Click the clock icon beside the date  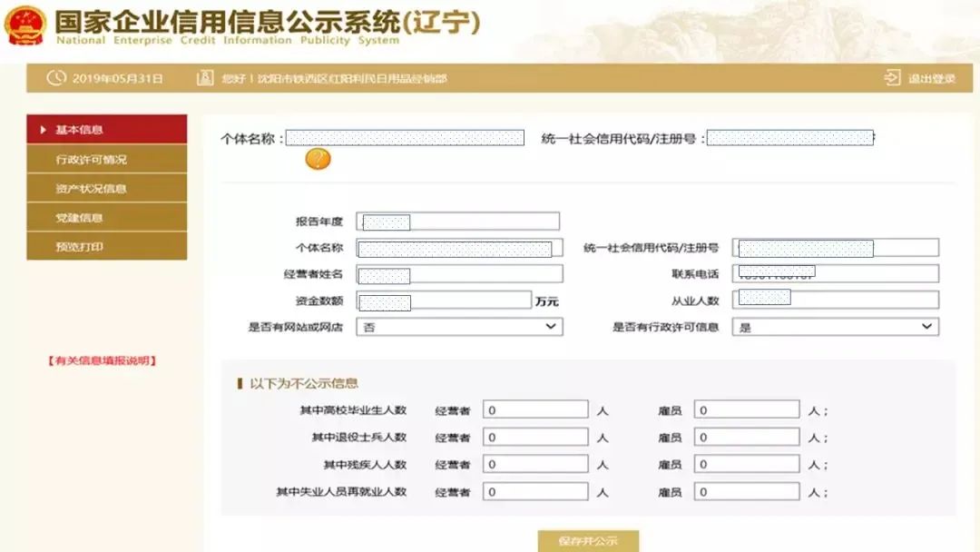(56, 79)
